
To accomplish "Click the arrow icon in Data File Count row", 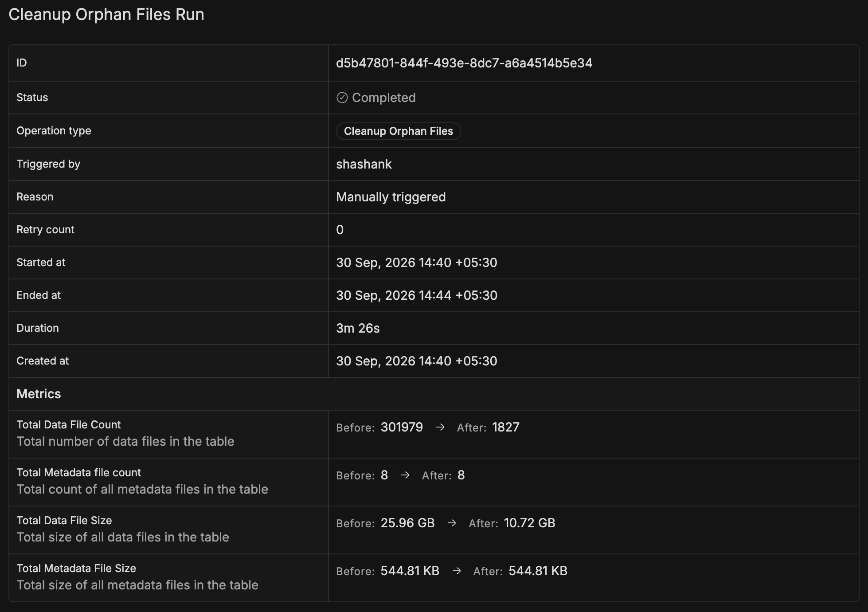I will point(440,428).
